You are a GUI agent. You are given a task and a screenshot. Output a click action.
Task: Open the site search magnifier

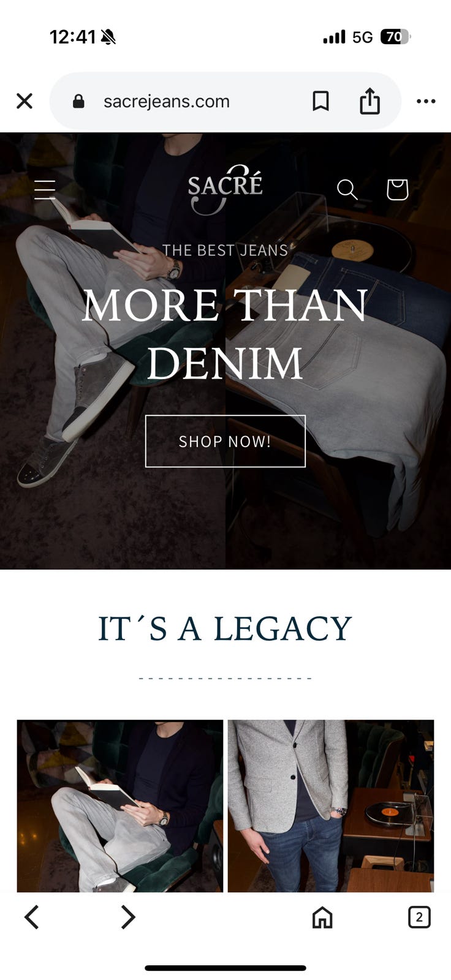[x=347, y=190]
